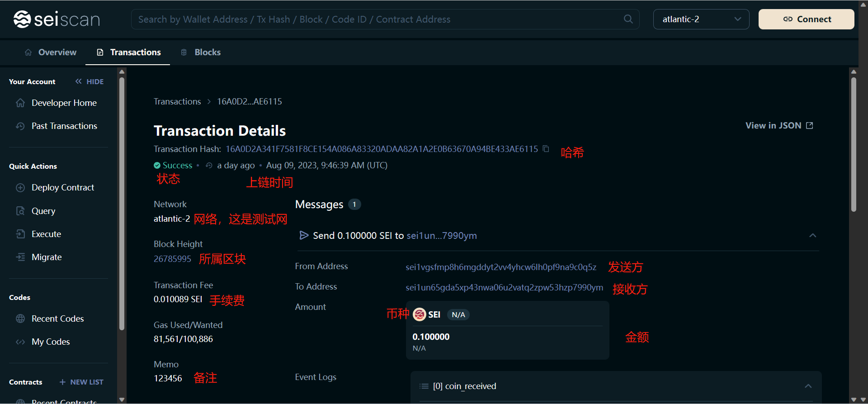The width and height of the screenshot is (868, 404).
Task: Click gas value 81,561/100,886
Action: [x=183, y=339]
